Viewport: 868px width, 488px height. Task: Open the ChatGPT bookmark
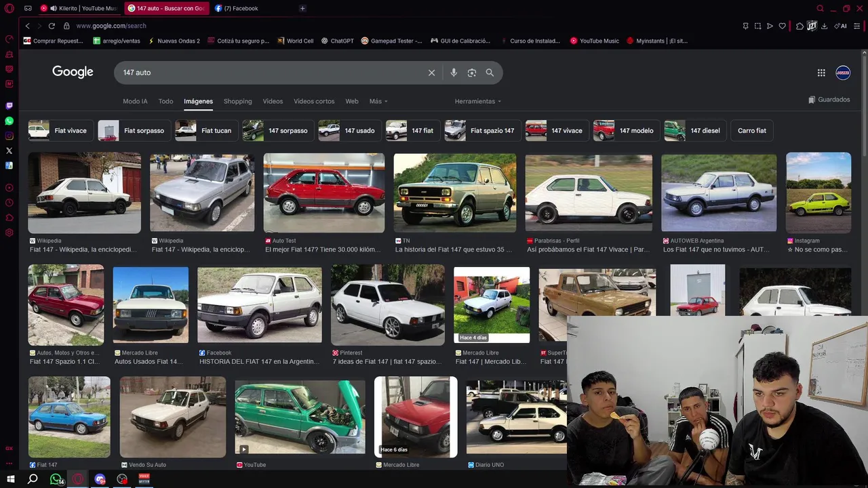pos(337,41)
